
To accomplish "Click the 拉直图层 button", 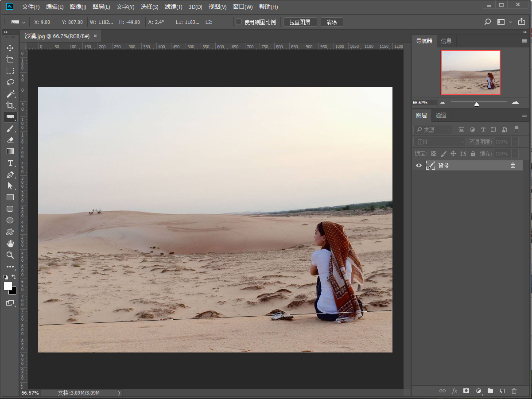I will tap(300, 22).
